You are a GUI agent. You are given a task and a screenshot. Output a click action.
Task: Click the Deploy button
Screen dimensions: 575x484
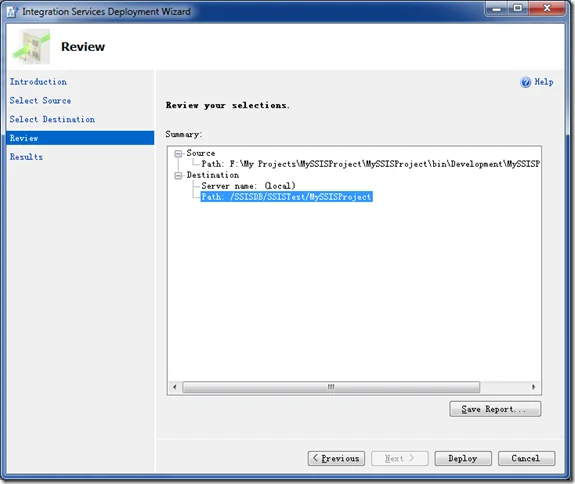point(463,458)
